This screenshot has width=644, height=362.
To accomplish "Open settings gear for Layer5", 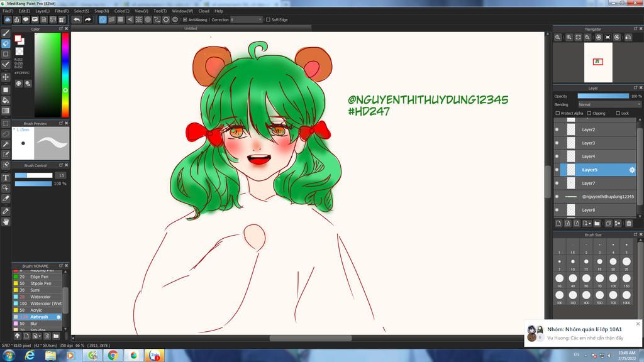I will tap(631, 170).
